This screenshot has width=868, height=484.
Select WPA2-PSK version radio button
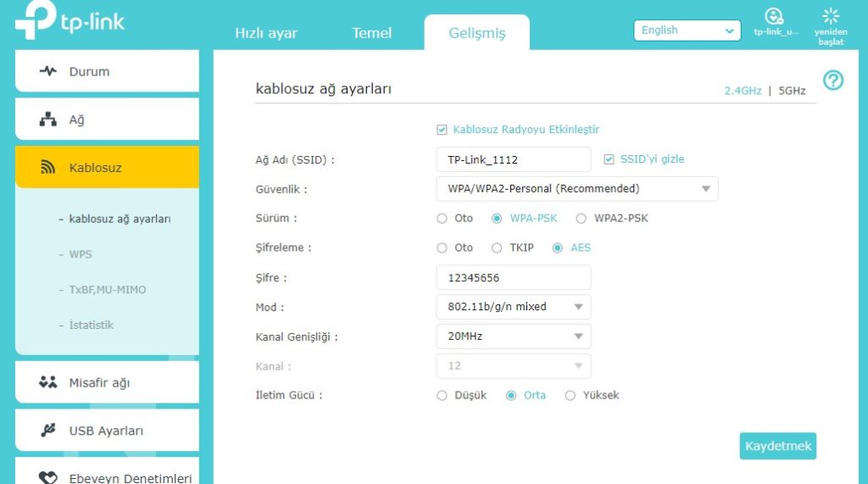[581, 219]
